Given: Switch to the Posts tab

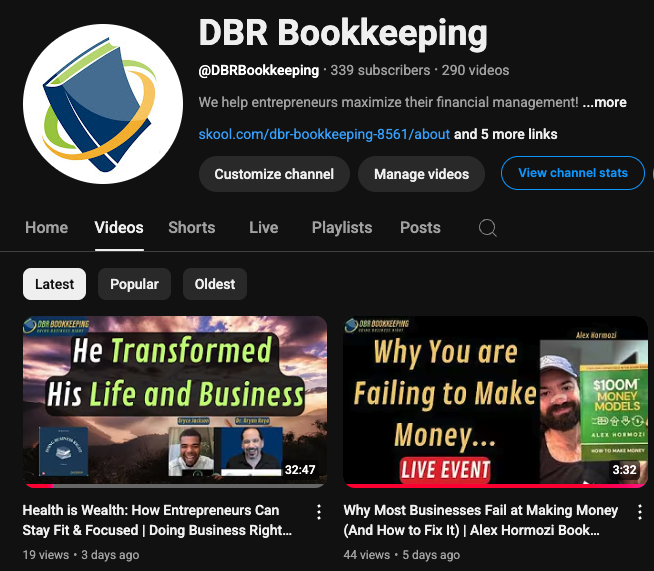Looking at the screenshot, I should click(x=420, y=228).
